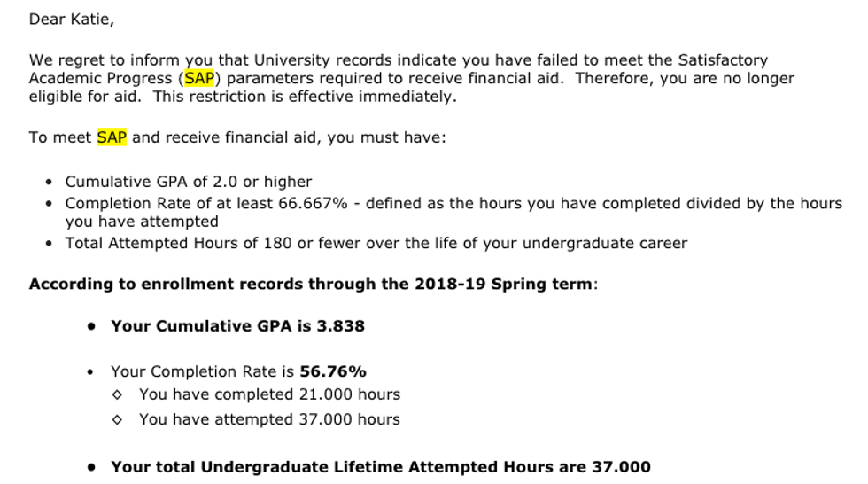Image resolution: width=868 pixels, height=484 pixels.
Task: Click the bold "56.76%" completion rate value
Action: coord(333,371)
